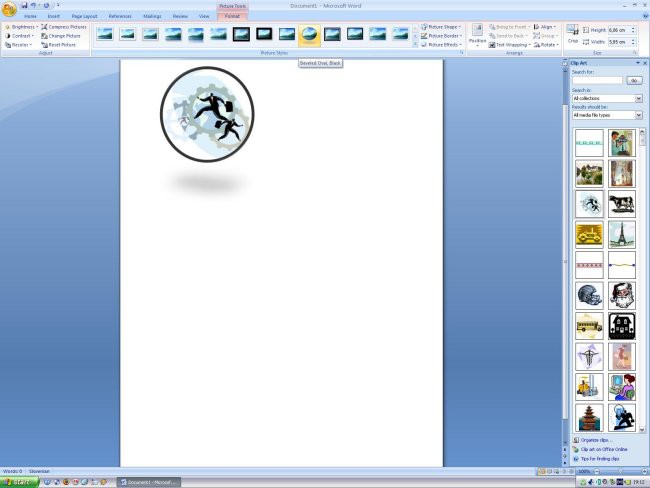This screenshot has height=488, width=650.
Task: Apply the first picture style thumbnail
Action: coord(105,34)
